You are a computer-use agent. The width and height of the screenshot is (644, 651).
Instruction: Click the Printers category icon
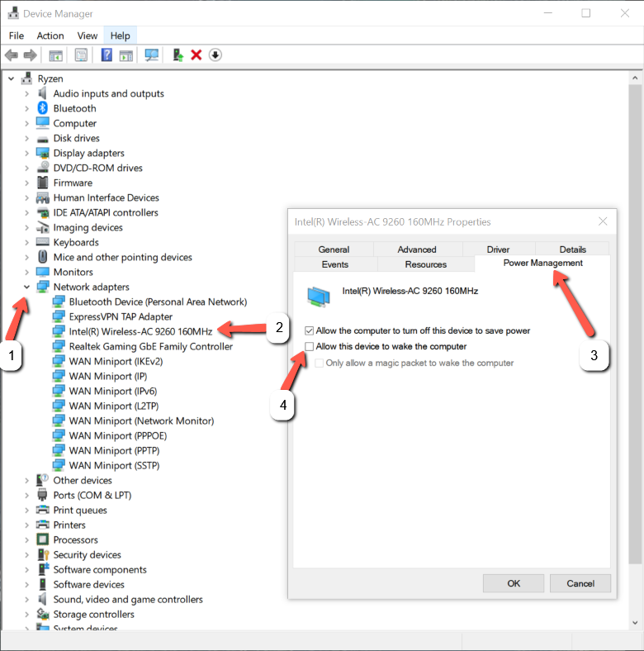point(42,525)
